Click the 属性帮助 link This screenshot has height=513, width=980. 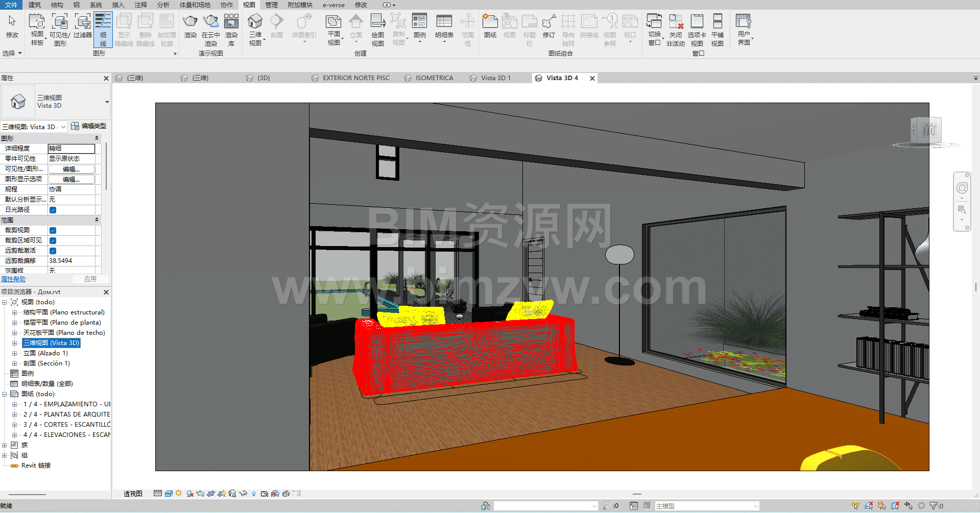pyautogui.click(x=13, y=279)
